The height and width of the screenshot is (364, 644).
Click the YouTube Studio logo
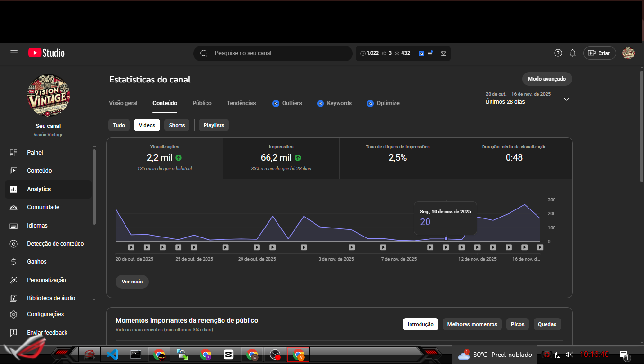click(46, 53)
